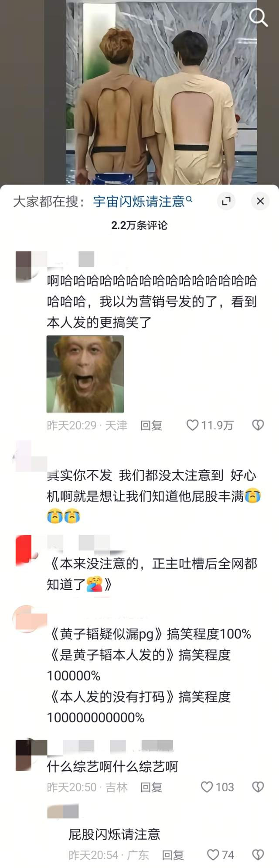Close the comments panel
Viewport: 279px width, 868px height.
[x=260, y=201]
